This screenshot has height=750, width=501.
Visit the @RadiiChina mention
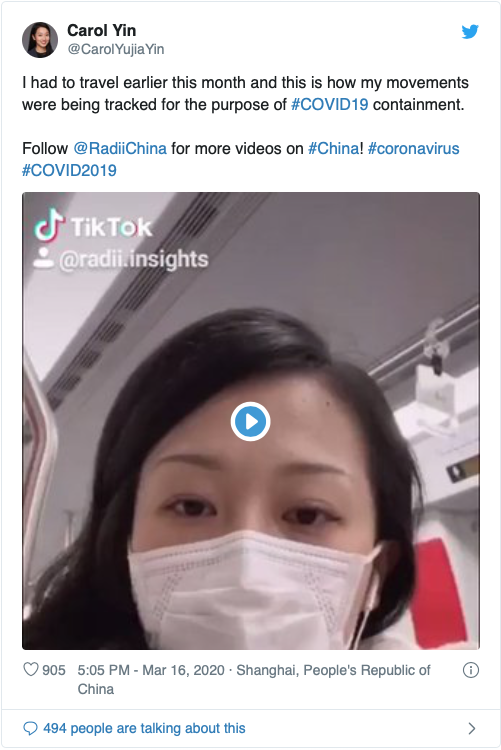pyautogui.click(x=120, y=148)
